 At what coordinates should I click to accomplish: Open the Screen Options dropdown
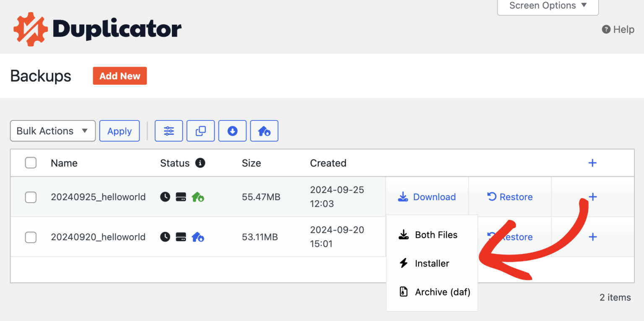[x=548, y=5]
